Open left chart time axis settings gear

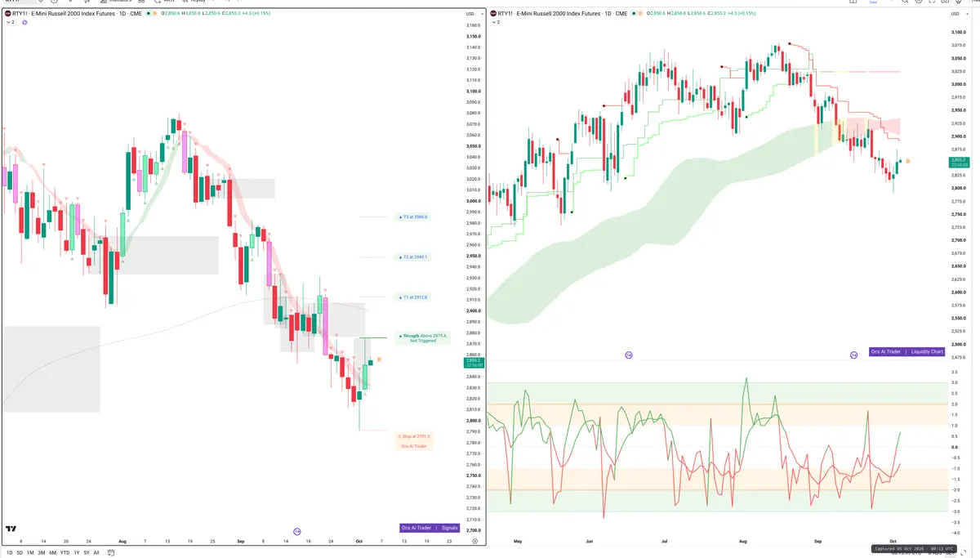(474, 541)
